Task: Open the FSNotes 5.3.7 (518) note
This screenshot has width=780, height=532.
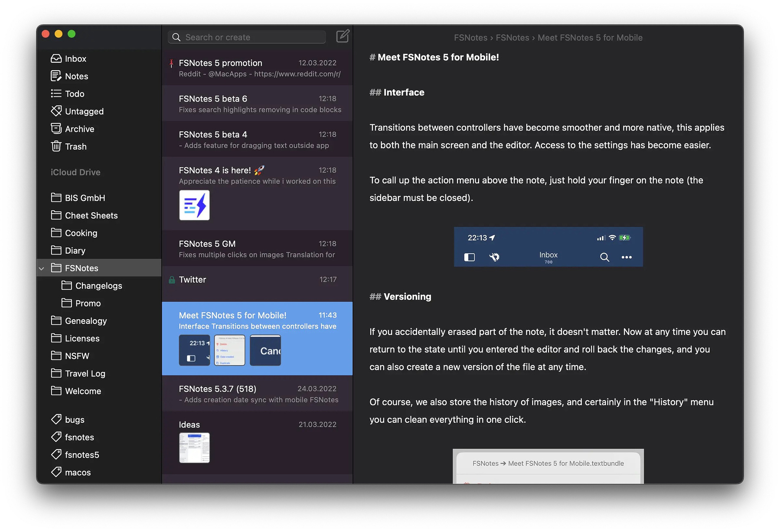Action: click(x=257, y=394)
